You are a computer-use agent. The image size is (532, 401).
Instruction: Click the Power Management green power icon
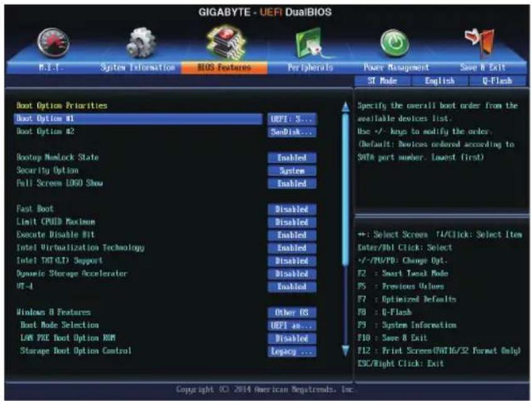(x=395, y=43)
